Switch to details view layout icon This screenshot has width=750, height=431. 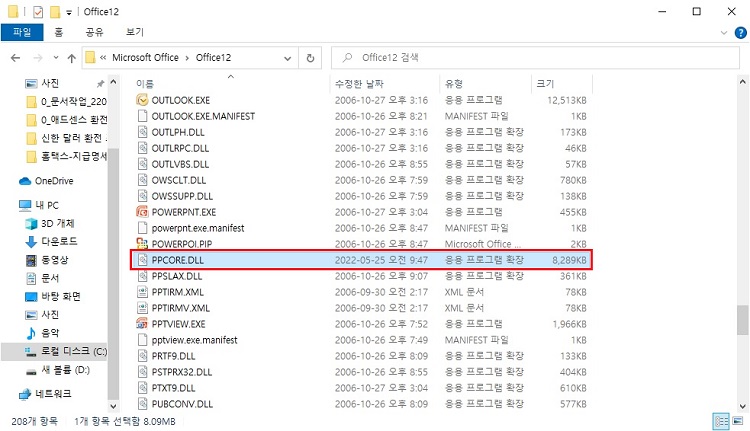(721, 421)
